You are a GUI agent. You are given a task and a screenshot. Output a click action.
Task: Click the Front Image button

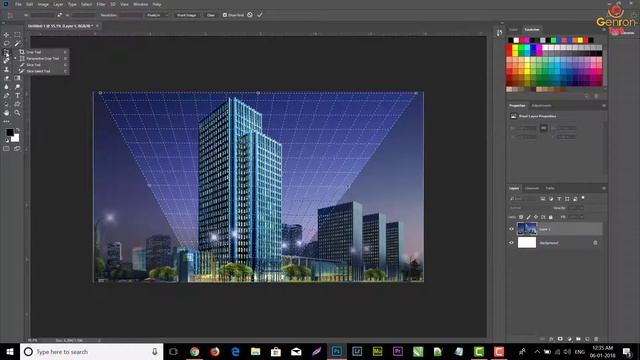click(x=187, y=15)
